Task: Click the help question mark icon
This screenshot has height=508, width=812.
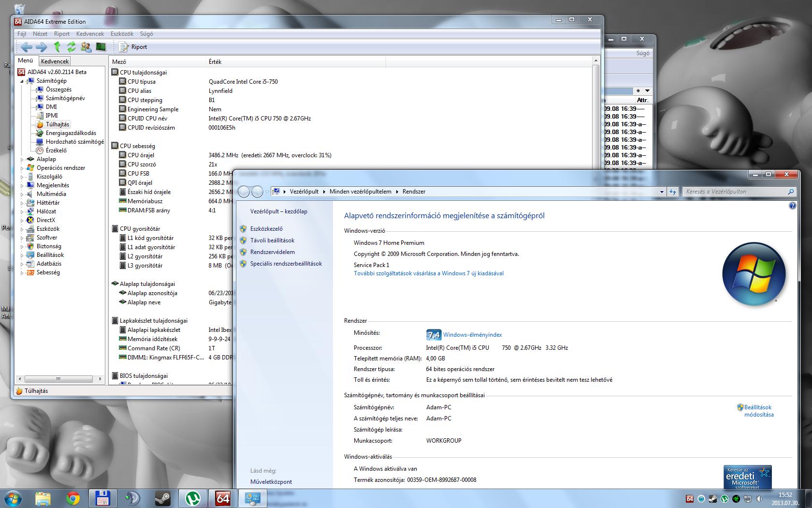Action: click(792, 206)
